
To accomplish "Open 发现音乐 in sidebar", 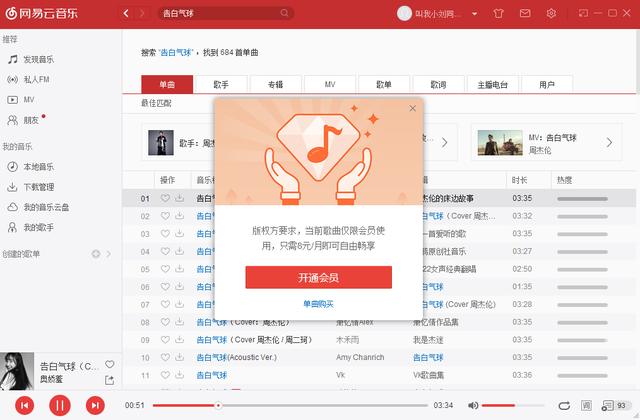I will [x=31, y=60].
